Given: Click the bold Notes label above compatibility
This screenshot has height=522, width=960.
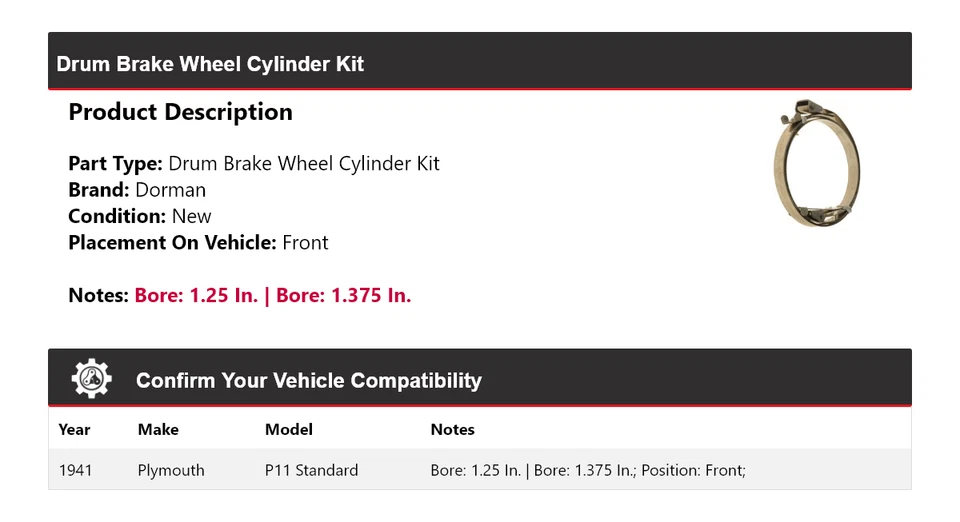Looking at the screenshot, I should pos(98,295).
